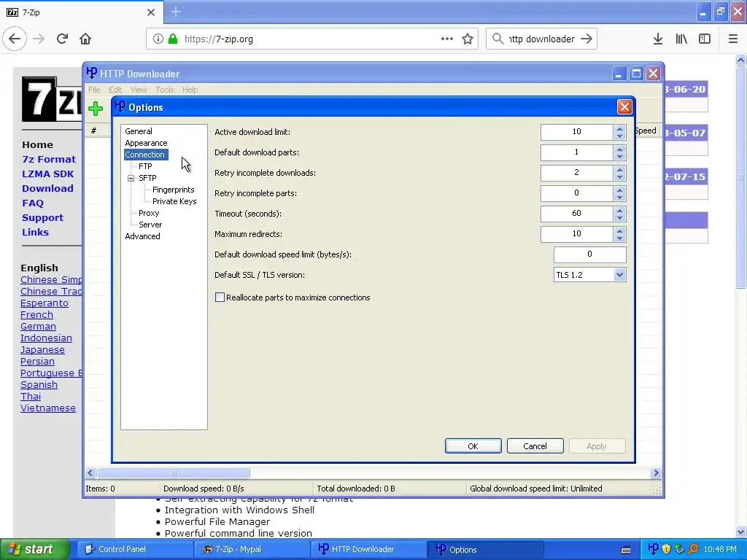The image size is (747, 560).
Task: Decrease Maximum redirects with down arrow
Action: [619, 238]
